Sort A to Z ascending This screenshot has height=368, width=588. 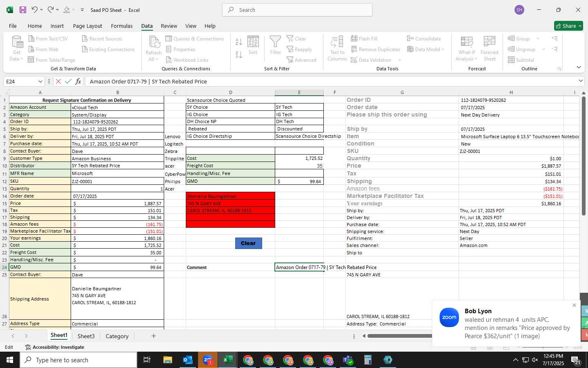[239, 42]
